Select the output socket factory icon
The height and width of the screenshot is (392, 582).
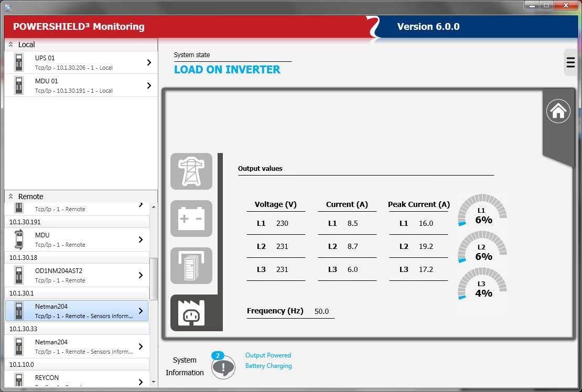coord(191,313)
